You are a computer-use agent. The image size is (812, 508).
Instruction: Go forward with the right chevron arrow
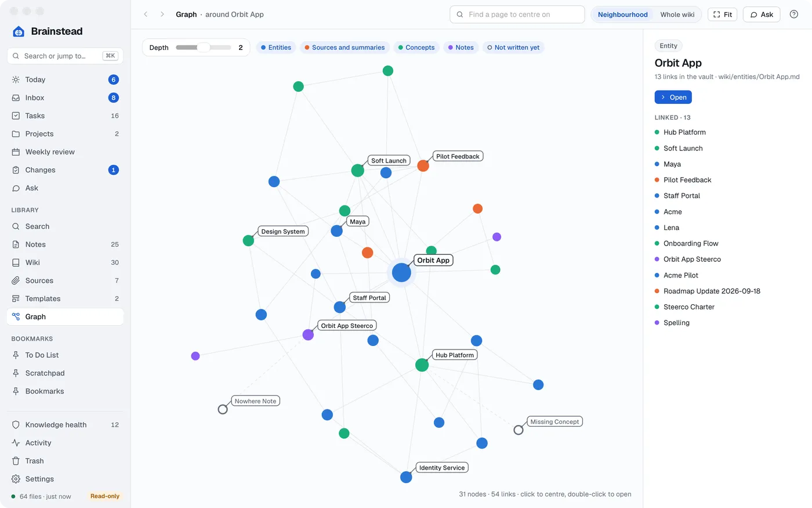162,15
